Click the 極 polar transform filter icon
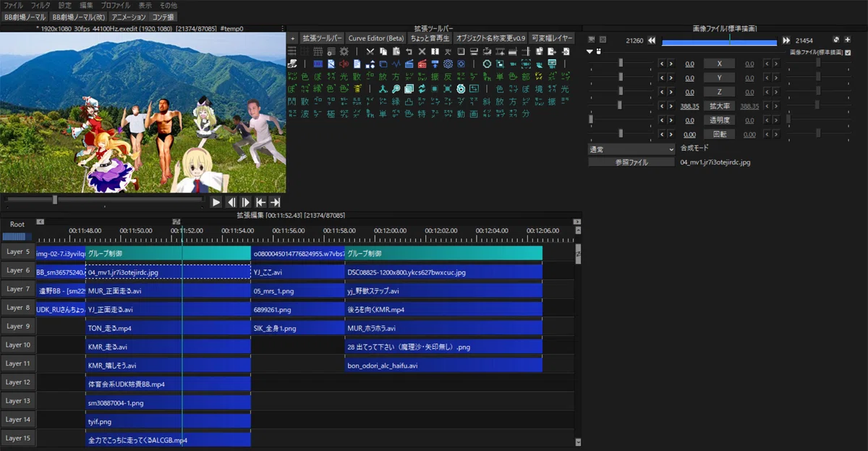868x451 pixels. point(331,114)
